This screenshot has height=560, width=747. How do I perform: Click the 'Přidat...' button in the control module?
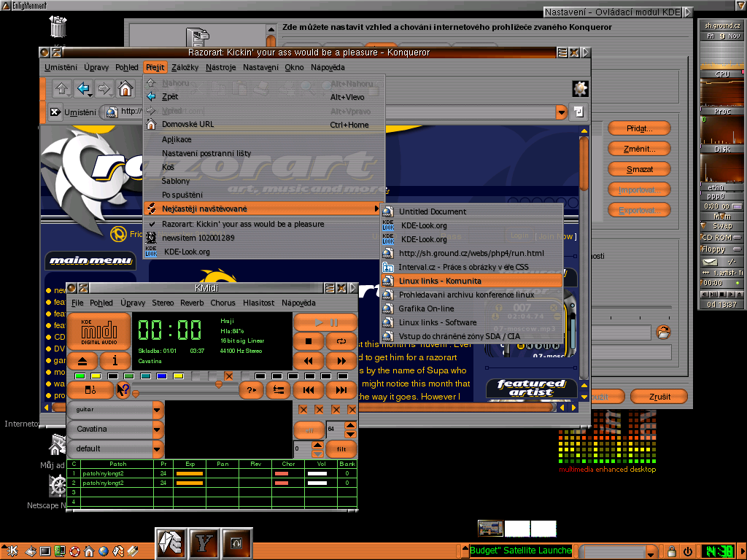(639, 128)
